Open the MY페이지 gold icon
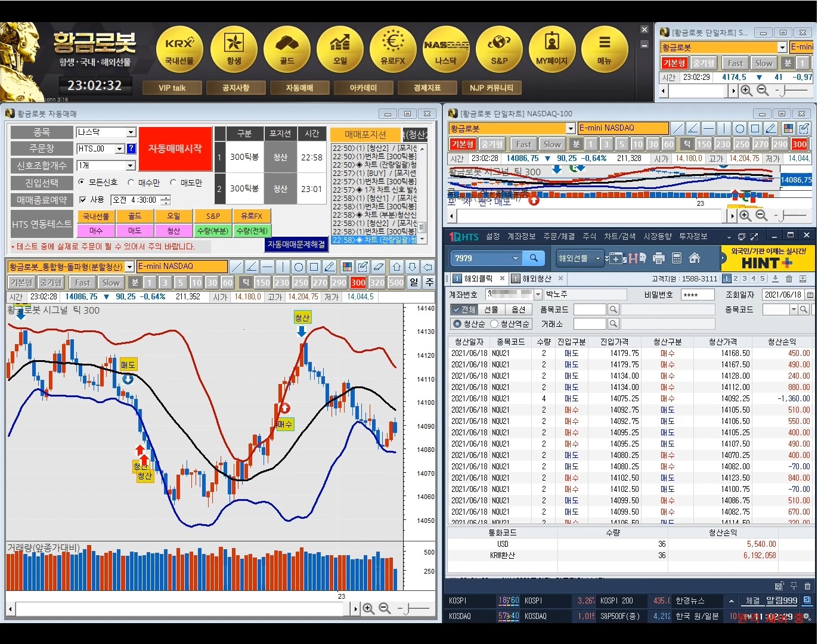 pos(552,49)
